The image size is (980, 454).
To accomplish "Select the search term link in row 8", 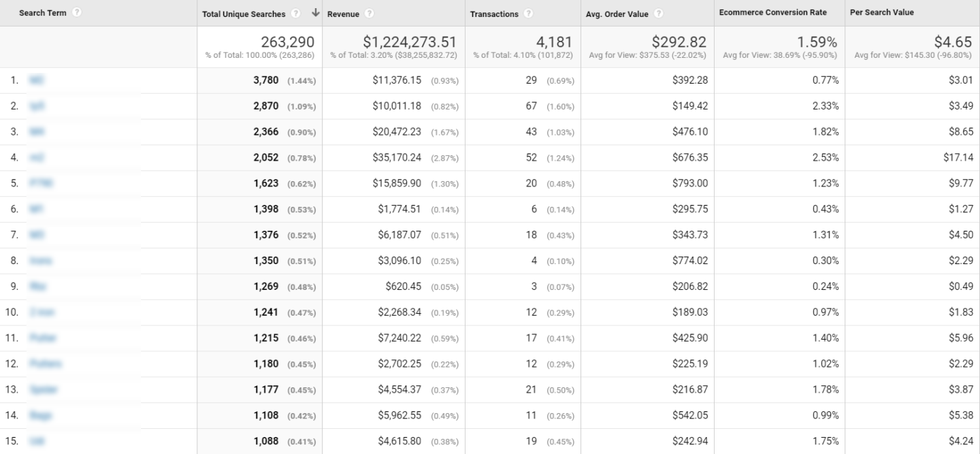I will tap(40, 261).
